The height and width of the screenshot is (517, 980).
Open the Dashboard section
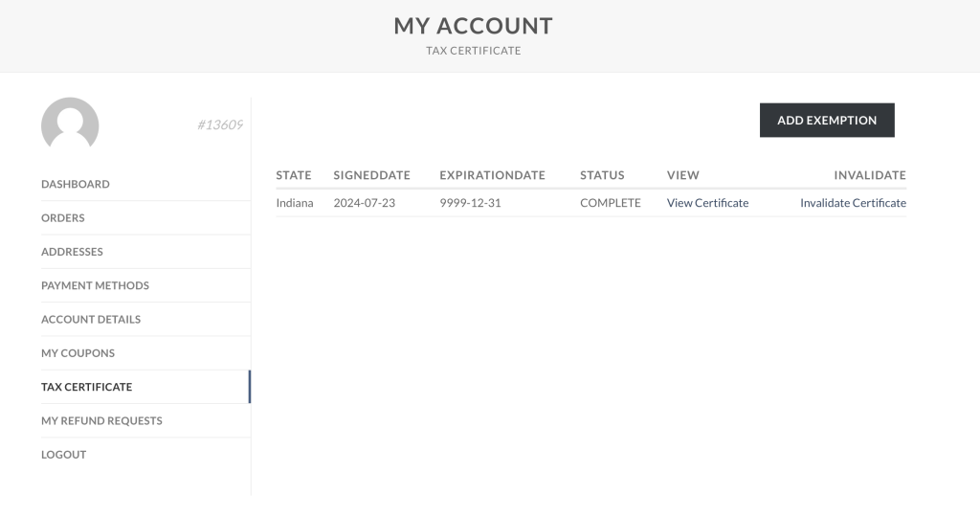pos(76,184)
